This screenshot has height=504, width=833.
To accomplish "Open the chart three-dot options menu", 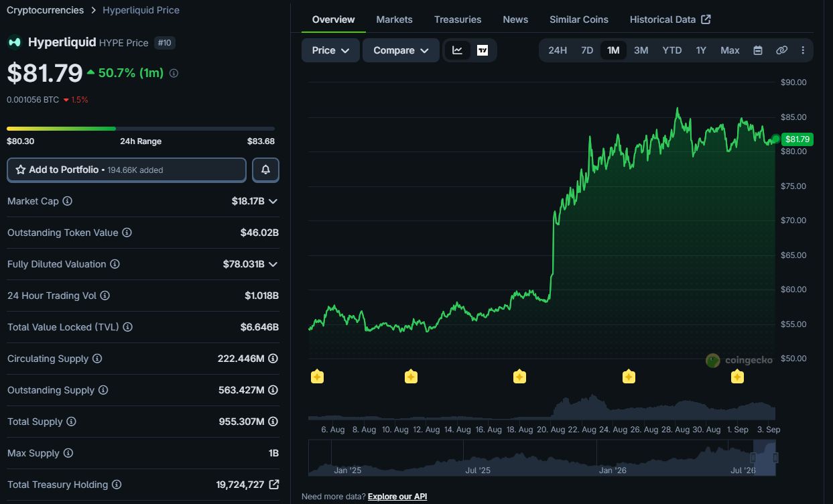I will pyautogui.click(x=803, y=50).
